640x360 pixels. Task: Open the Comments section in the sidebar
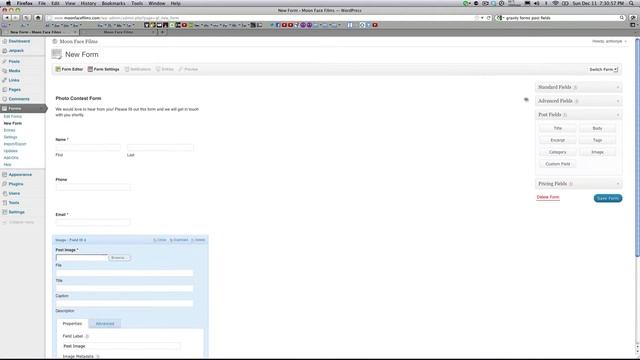(x=19, y=99)
